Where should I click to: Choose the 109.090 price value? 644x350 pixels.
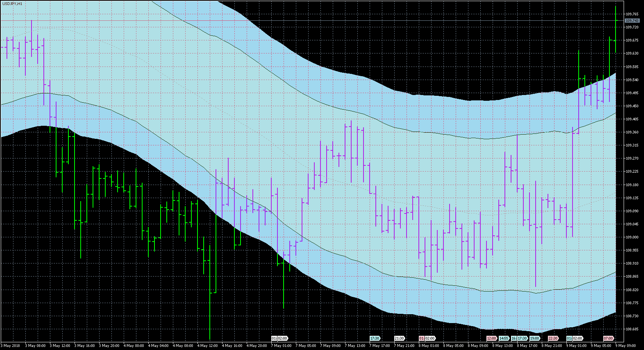632,211
